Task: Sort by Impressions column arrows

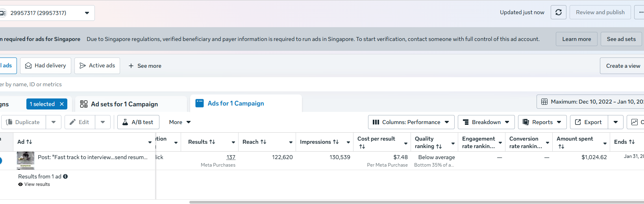Action: tap(336, 142)
